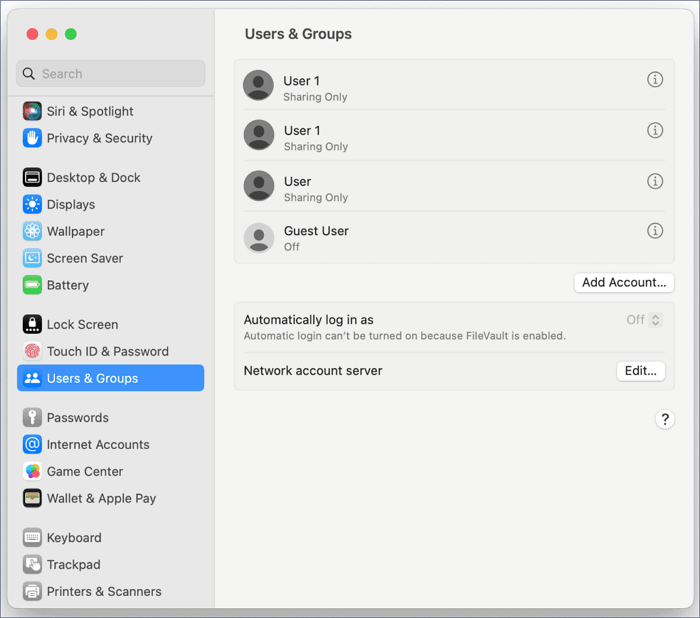Image resolution: width=700 pixels, height=618 pixels.
Task: Select Desktop & Dock in sidebar
Action: [x=93, y=177]
